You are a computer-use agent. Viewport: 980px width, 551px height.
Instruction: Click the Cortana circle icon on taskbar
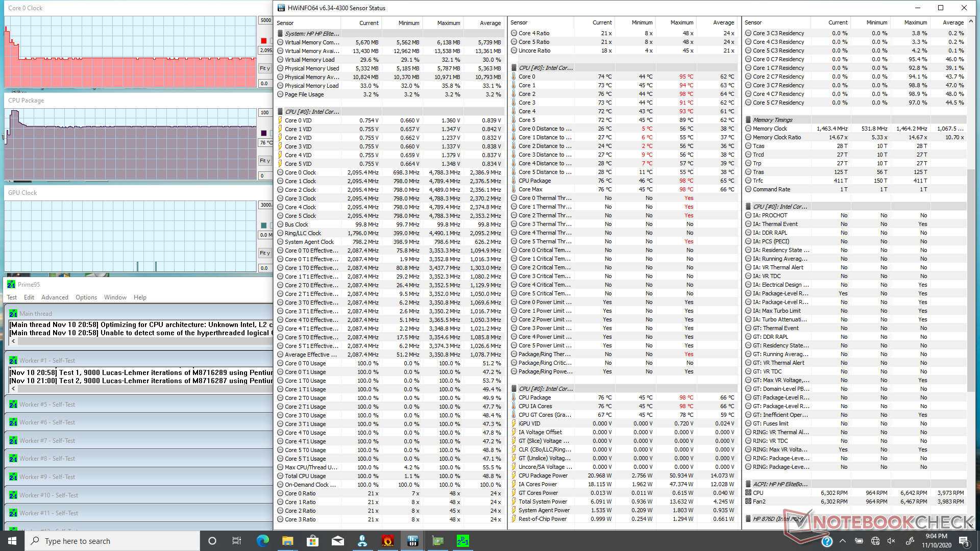(212, 541)
